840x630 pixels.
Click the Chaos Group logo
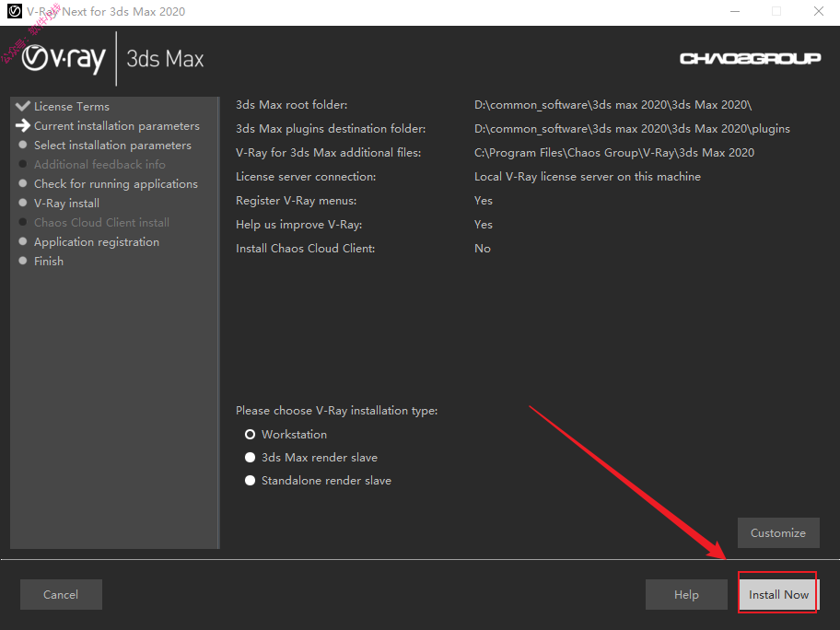[750, 58]
